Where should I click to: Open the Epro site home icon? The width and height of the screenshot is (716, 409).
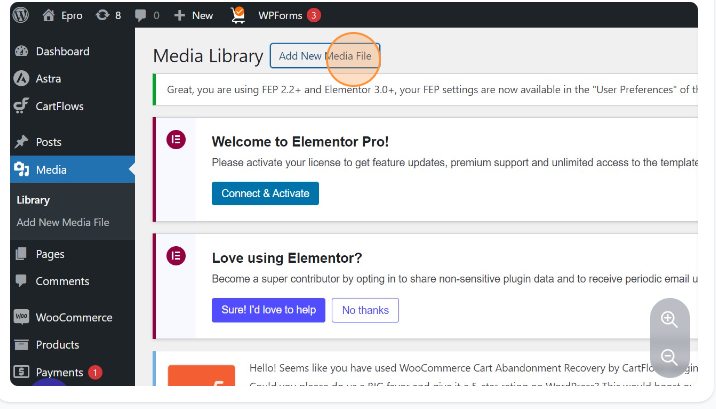click(49, 15)
